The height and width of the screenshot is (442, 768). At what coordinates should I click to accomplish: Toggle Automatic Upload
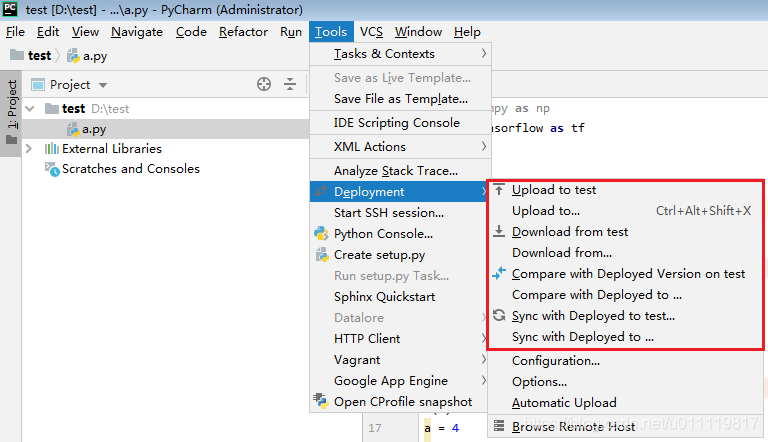(x=625, y=403)
